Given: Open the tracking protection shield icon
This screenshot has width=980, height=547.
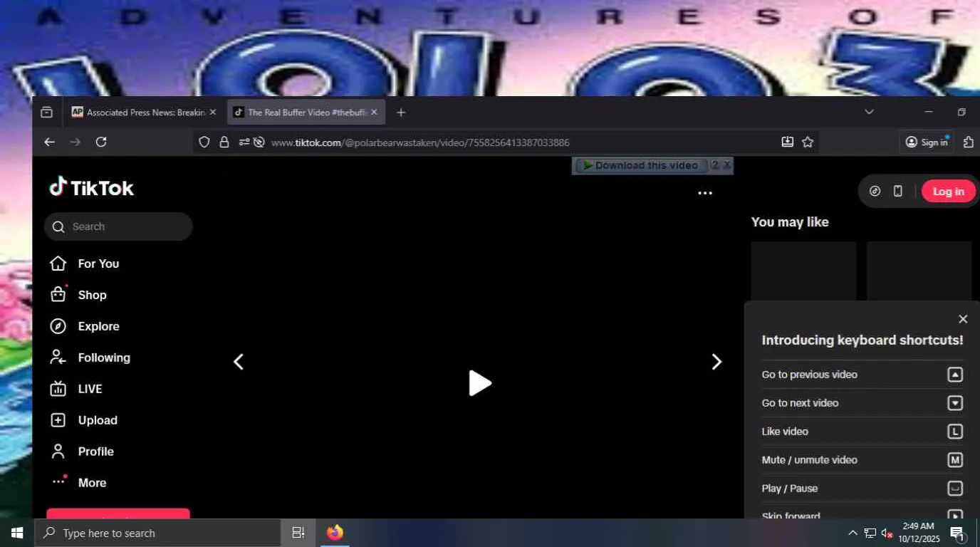Looking at the screenshot, I should pos(204,142).
